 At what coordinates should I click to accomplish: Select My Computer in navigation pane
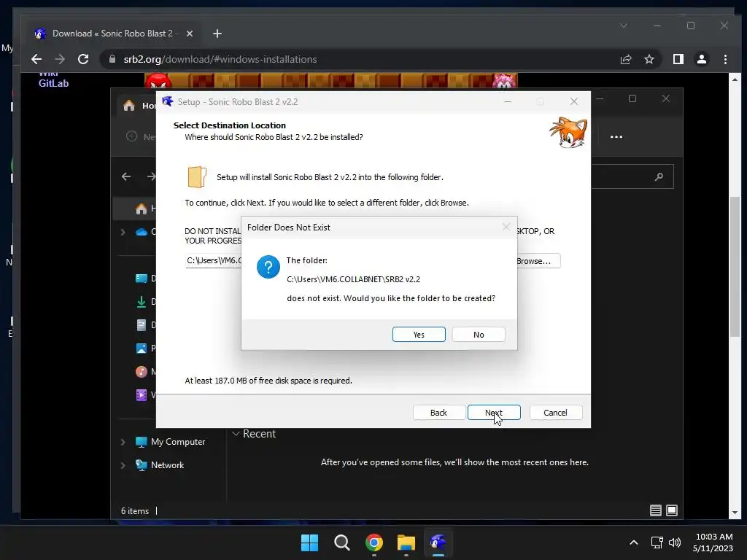[178, 442]
